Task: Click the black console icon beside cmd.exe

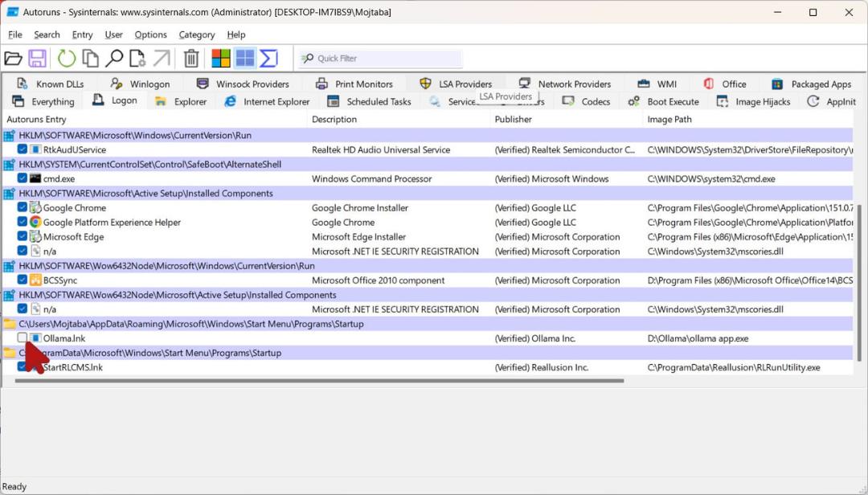Action: click(35, 178)
